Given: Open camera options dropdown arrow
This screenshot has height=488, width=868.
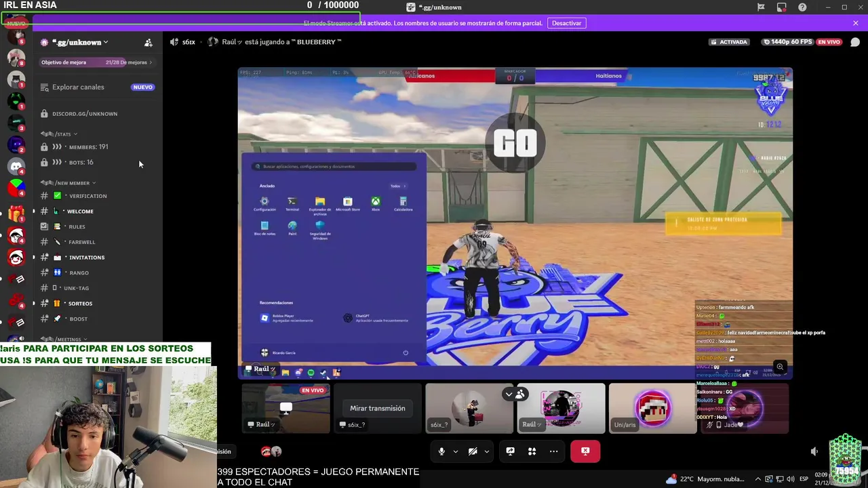Looking at the screenshot, I should (x=486, y=451).
